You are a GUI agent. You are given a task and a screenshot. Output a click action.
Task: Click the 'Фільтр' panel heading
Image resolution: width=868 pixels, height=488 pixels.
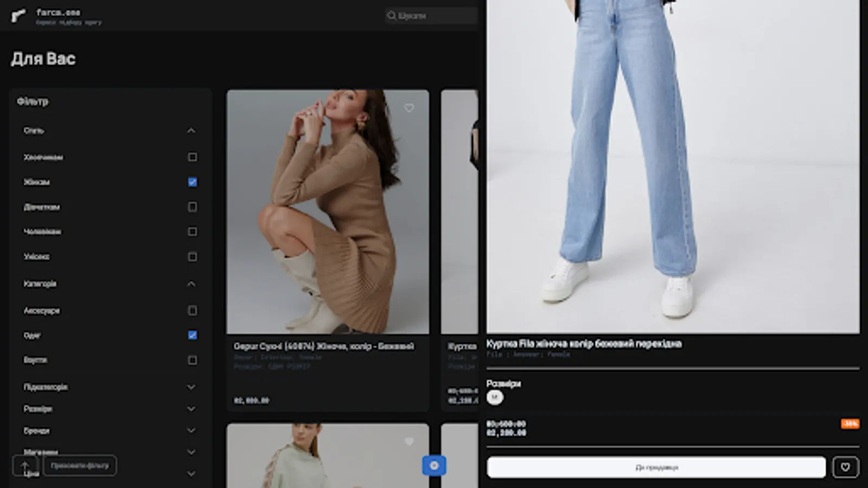(x=33, y=101)
